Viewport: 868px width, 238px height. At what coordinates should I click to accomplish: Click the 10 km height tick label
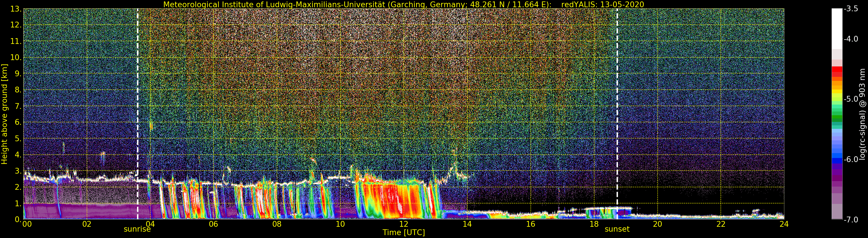(x=16, y=57)
